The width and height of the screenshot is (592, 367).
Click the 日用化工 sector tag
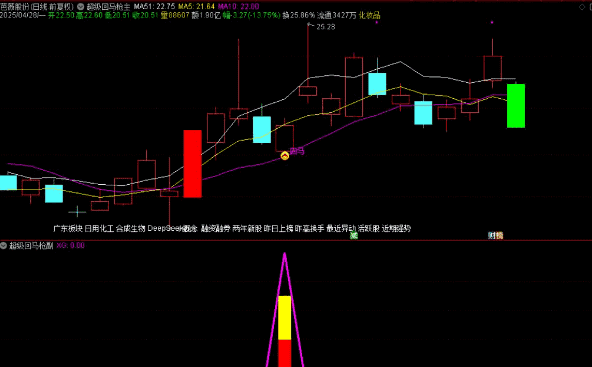[99, 228]
